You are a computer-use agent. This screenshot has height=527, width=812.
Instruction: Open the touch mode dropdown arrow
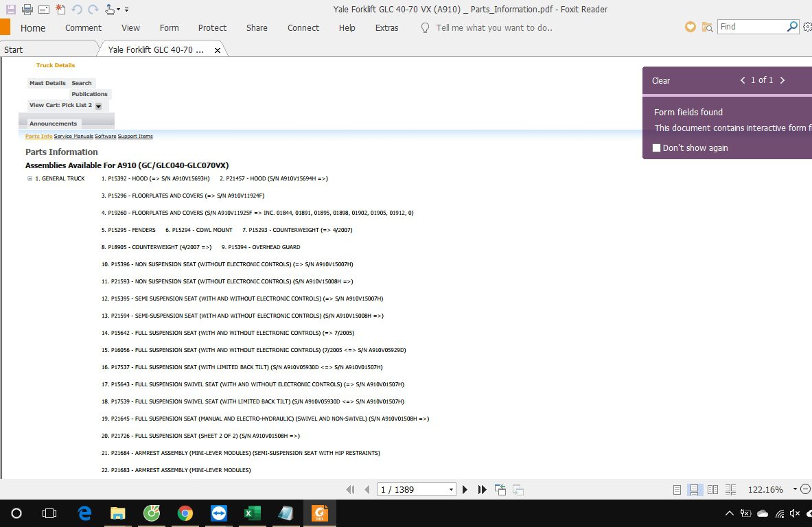(118, 10)
